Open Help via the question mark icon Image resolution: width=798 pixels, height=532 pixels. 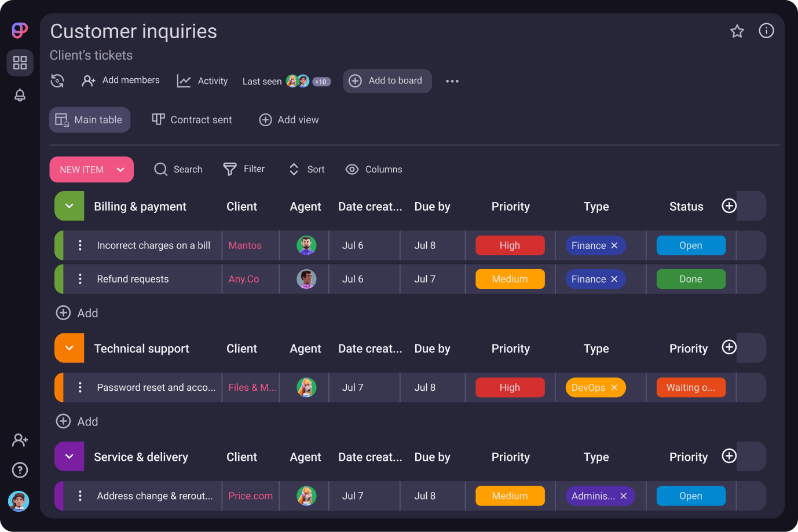(19, 470)
